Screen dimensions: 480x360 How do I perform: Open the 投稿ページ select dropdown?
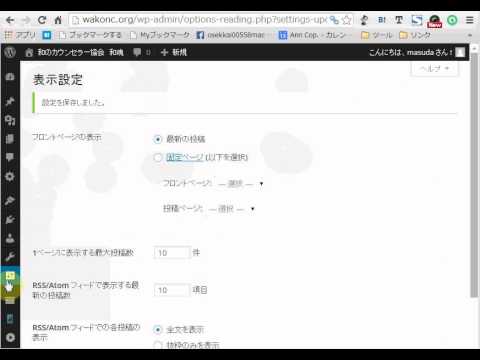(x=231, y=209)
